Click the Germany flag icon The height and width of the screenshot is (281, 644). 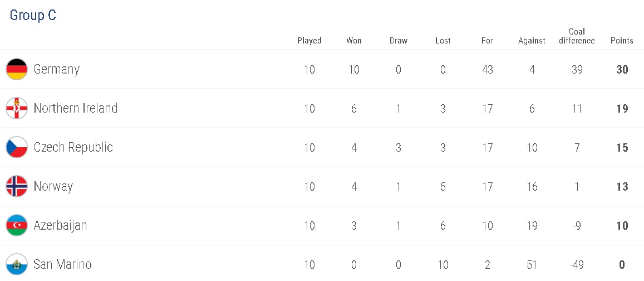coord(17,69)
